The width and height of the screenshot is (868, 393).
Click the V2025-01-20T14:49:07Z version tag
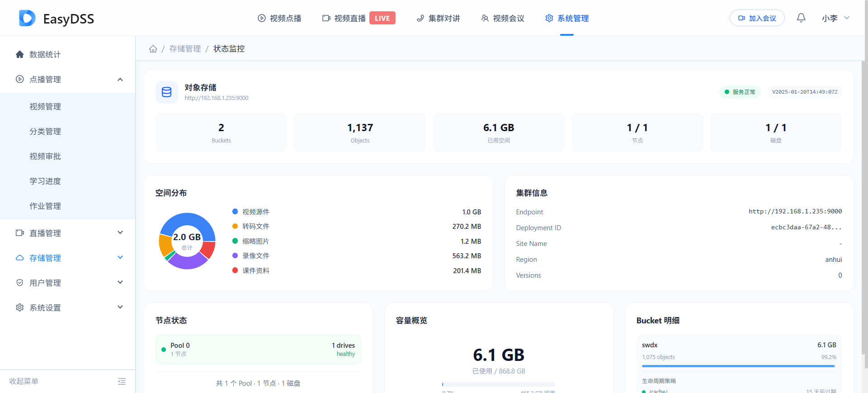[x=805, y=92]
